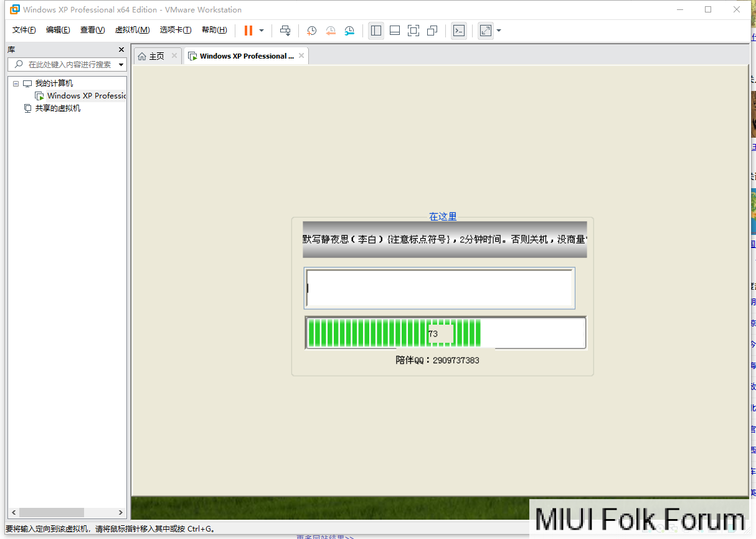
Task: Toggle the console view button
Action: (x=459, y=31)
